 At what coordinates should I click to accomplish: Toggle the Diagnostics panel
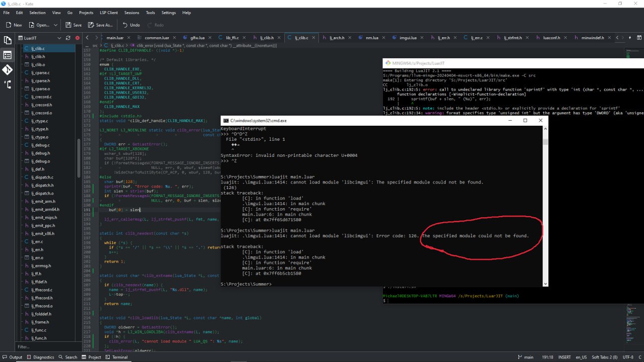tap(40, 357)
